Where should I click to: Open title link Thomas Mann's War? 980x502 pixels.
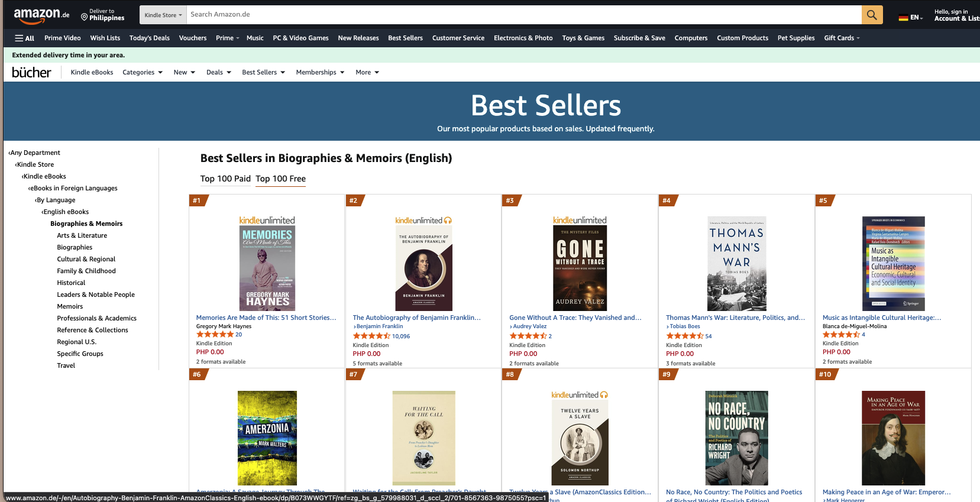[x=735, y=318]
